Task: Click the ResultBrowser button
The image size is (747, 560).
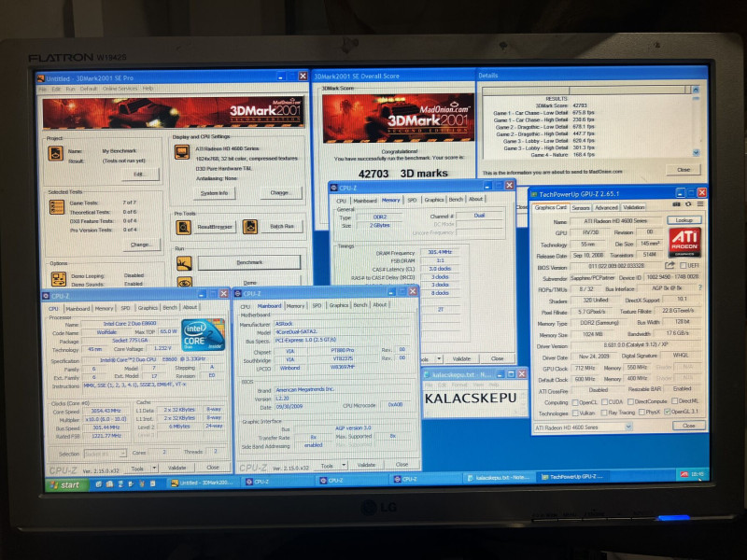Action: (x=215, y=227)
